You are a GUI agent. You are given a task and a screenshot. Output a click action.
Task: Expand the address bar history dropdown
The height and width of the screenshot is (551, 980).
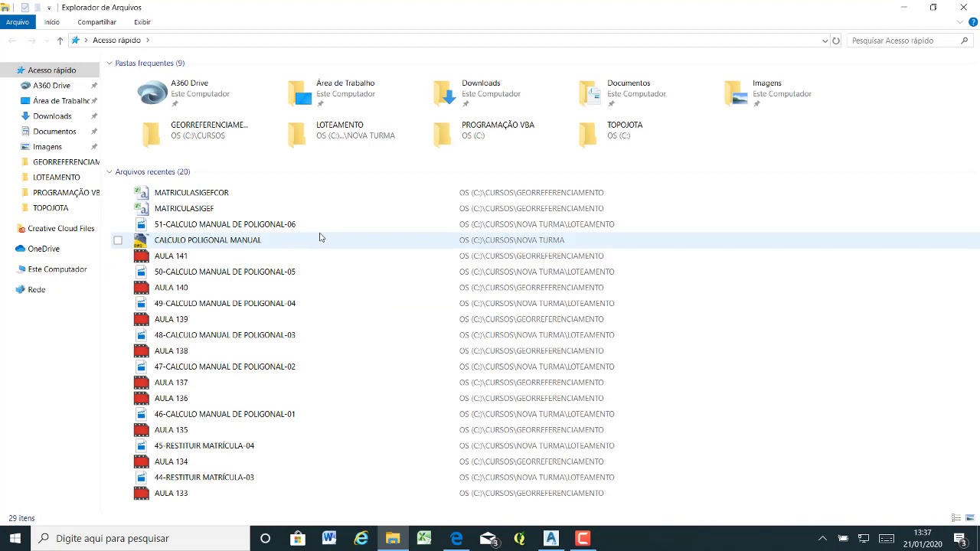pos(825,41)
